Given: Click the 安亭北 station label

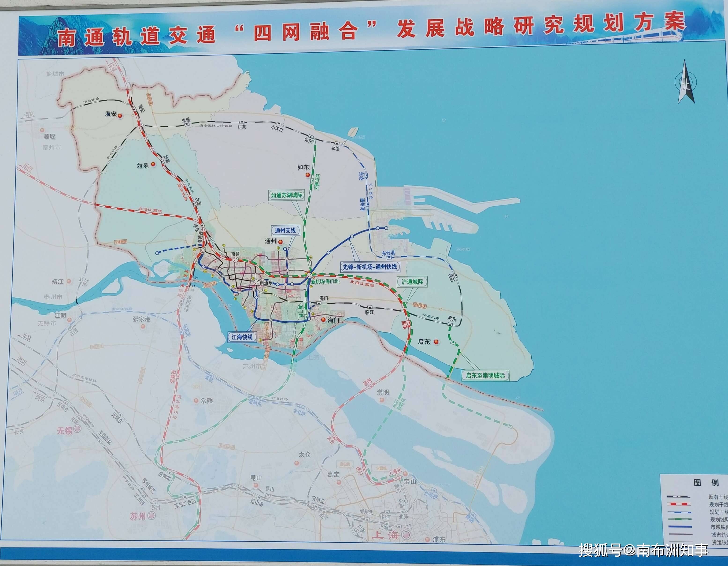Looking at the screenshot, I should point(318,500).
